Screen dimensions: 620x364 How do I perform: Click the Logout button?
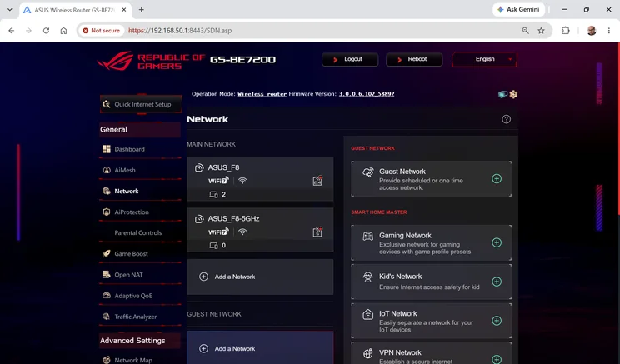(x=350, y=59)
